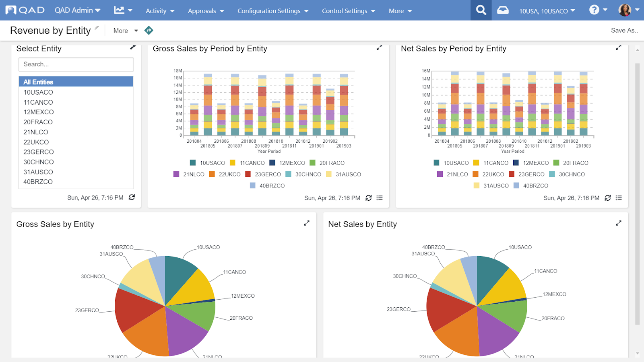Open the QAD Admin dropdown
The height and width of the screenshot is (362, 644).
(78, 10)
